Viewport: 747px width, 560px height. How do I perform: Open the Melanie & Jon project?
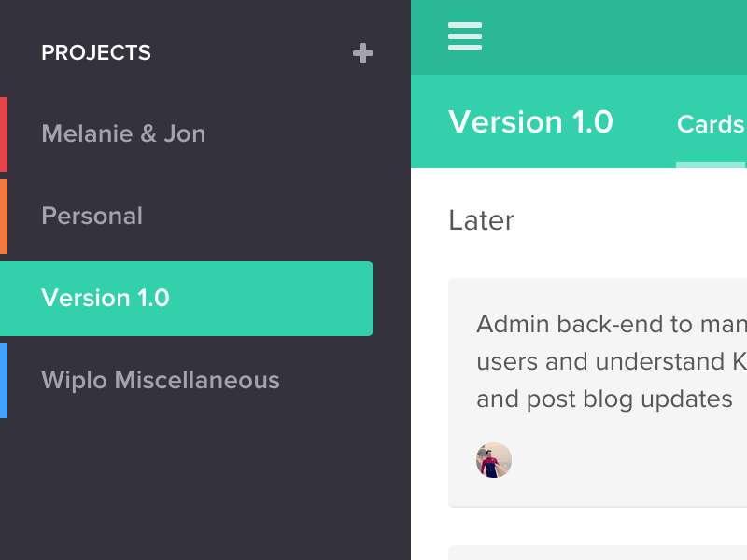point(123,134)
